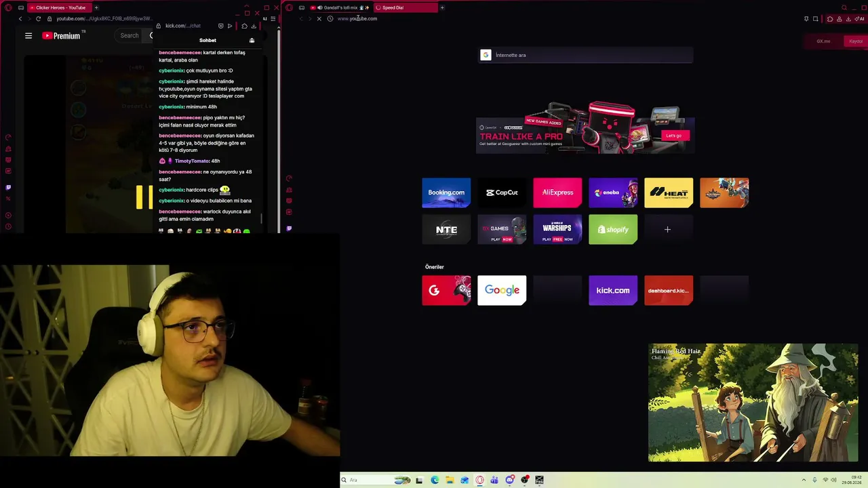This screenshot has height=488, width=868.
Task: Click the 'İnternette ara' search field
Action: tap(586, 55)
